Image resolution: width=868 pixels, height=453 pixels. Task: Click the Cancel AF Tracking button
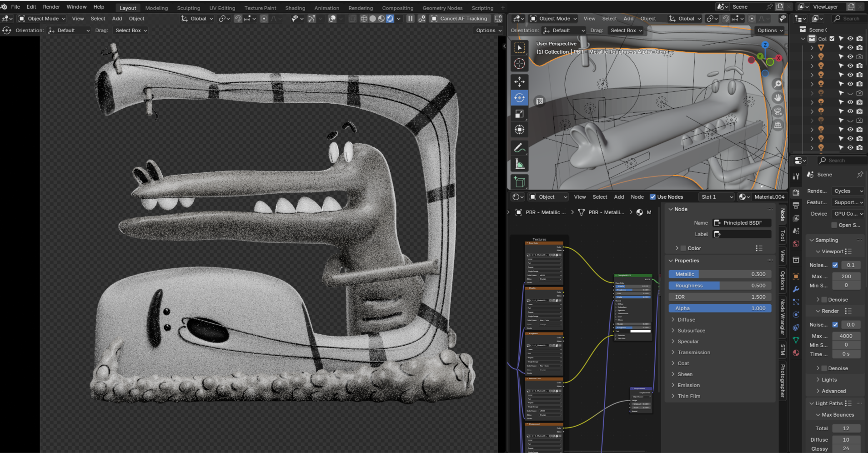tap(459, 19)
